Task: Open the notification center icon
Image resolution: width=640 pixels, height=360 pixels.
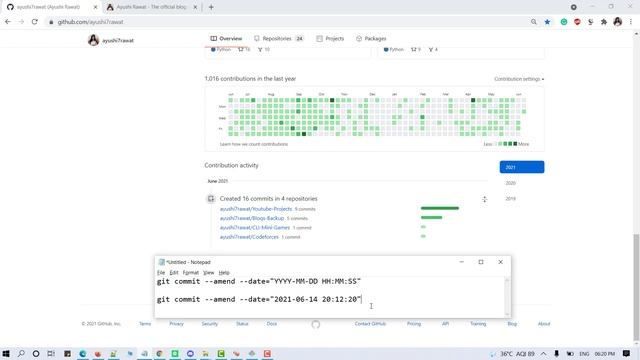Action: click(627, 353)
